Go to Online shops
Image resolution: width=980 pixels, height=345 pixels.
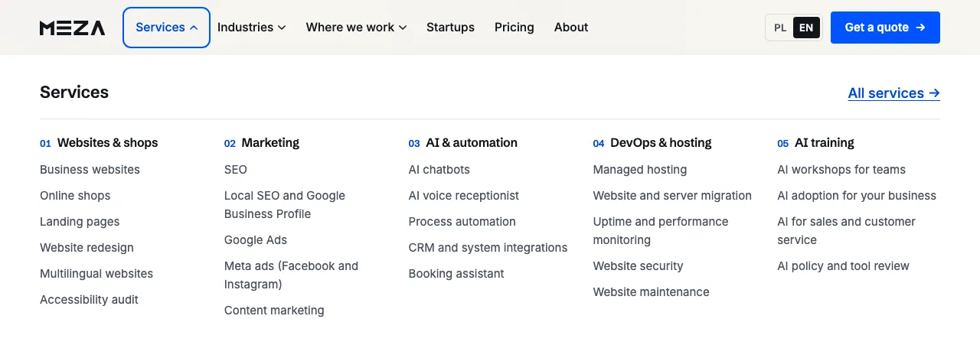tap(75, 196)
